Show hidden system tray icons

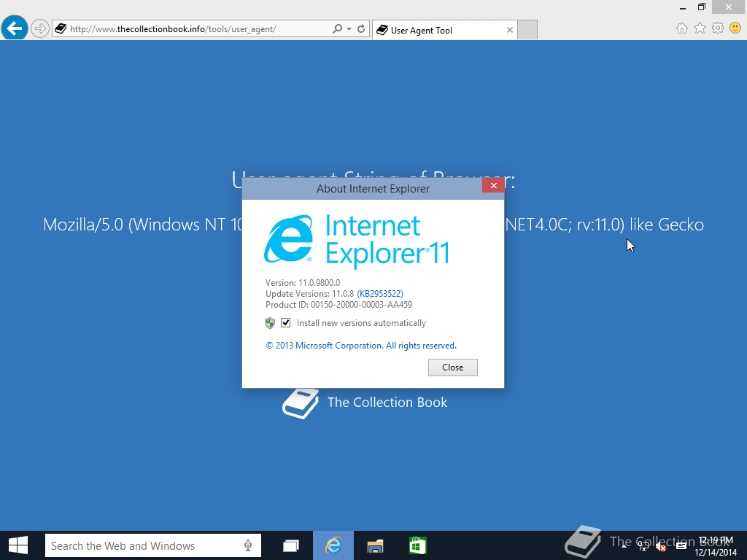coord(624,545)
